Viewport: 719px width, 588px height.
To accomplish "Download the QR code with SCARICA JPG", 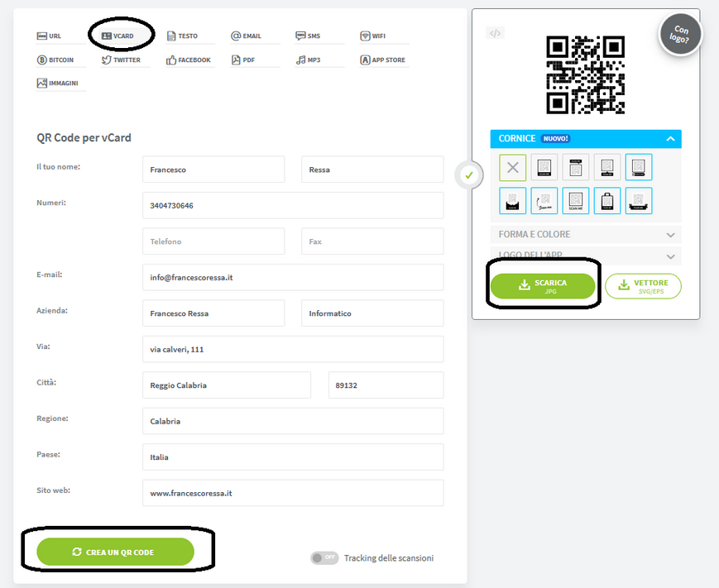I will [543, 286].
